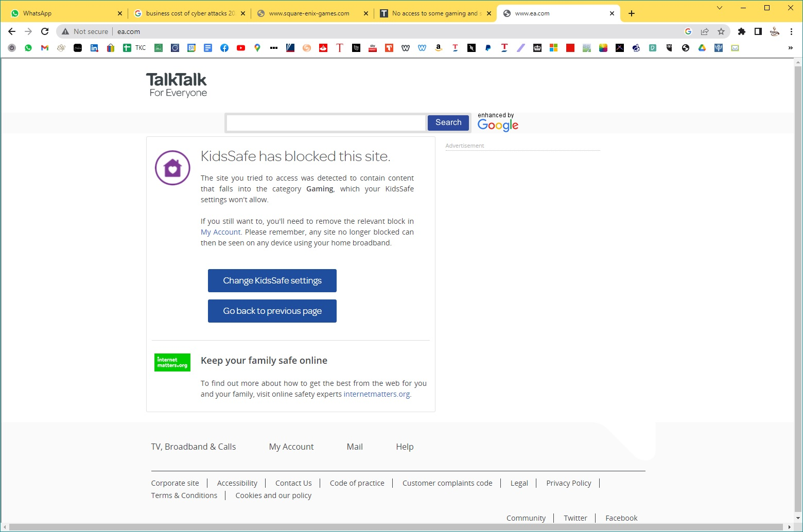The height and width of the screenshot is (532, 803).
Task: Show hidden bookmarks via the overflow chevron
Action: [791, 48]
